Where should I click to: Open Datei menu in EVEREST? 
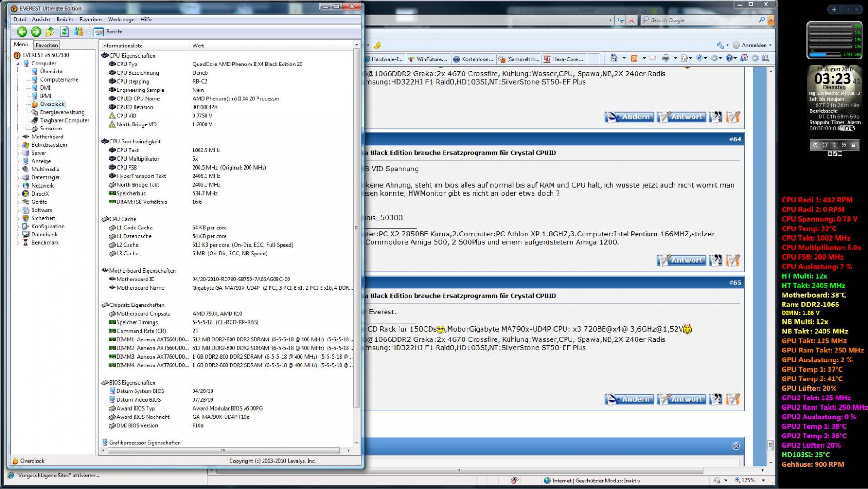(x=19, y=20)
